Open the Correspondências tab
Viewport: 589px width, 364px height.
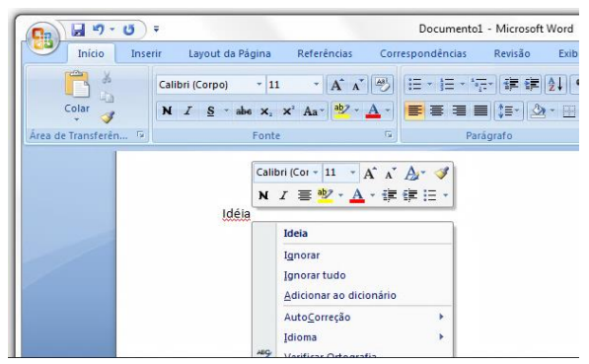tap(423, 53)
